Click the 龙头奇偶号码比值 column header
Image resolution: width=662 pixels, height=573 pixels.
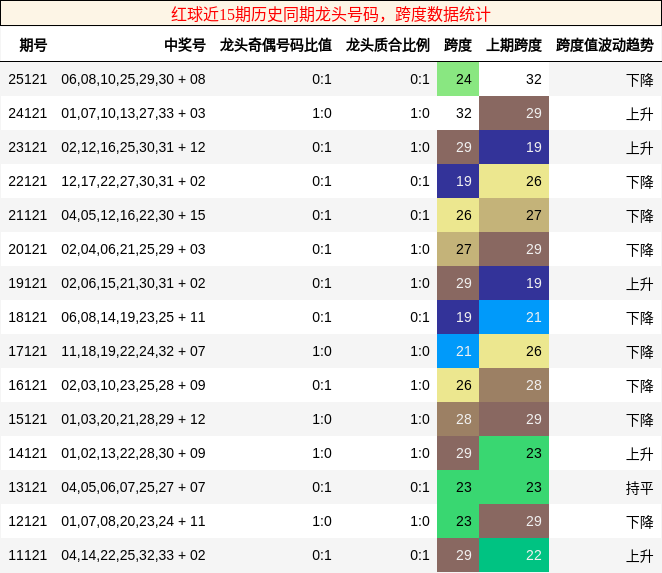pyautogui.click(x=275, y=45)
